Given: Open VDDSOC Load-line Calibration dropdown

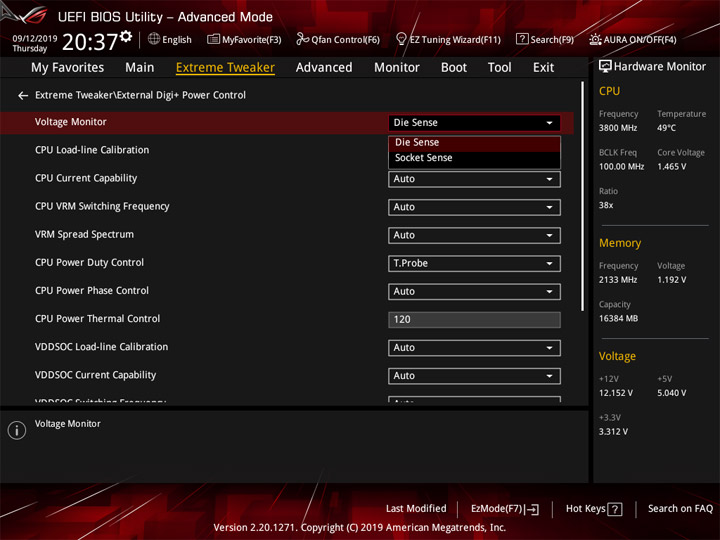Looking at the screenshot, I should click(x=474, y=348).
